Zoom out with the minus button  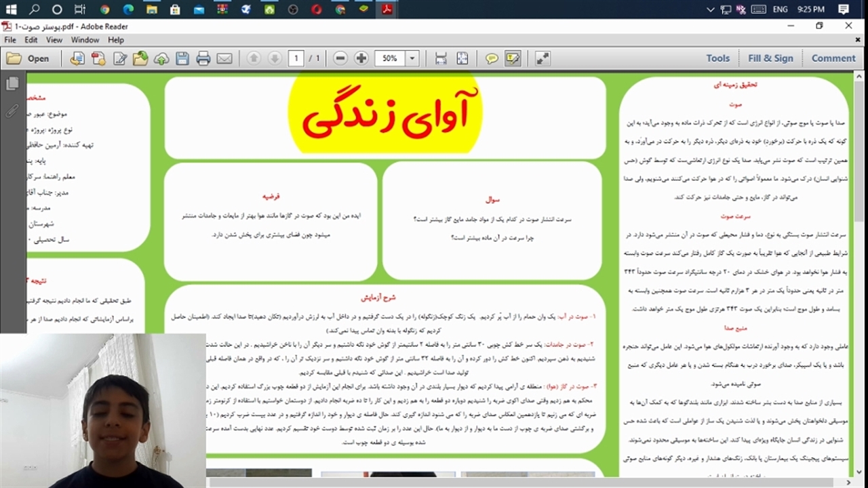(x=340, y=58)
